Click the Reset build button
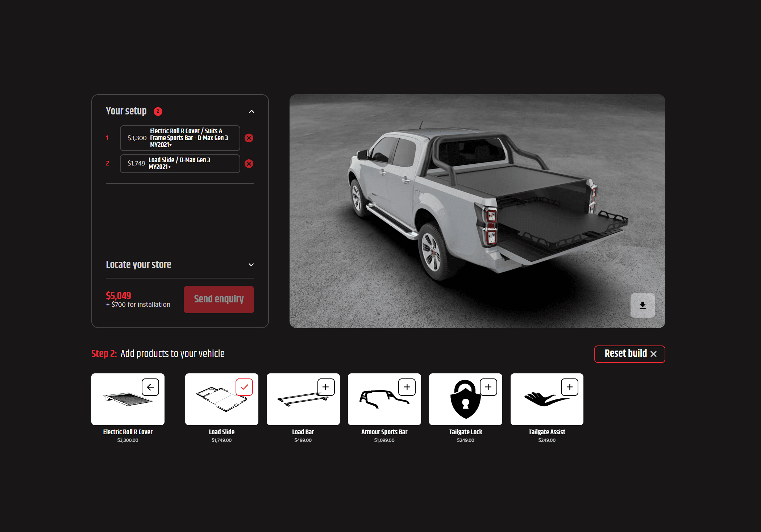The width and height of the screenshot is (761, 532). tap(629, 354)
